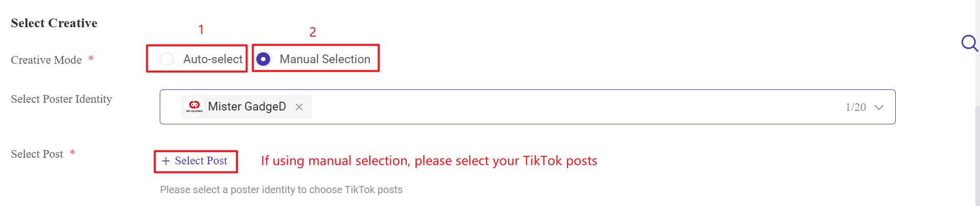Select the Mister GadgeD chip text

click(247, 106)
